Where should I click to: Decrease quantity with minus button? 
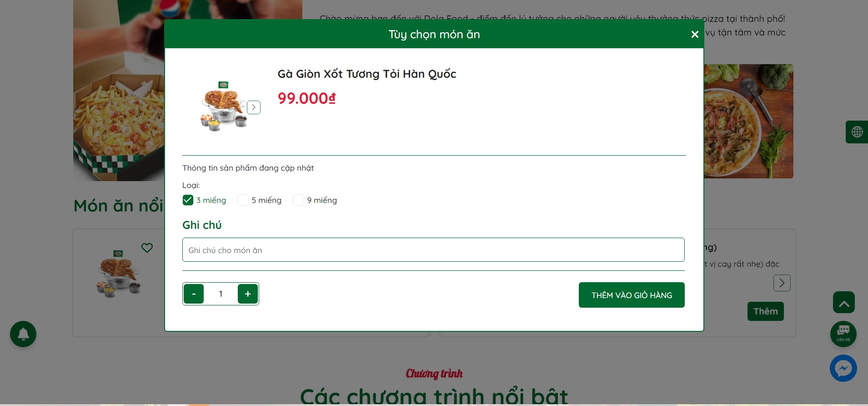coord(194,294)
